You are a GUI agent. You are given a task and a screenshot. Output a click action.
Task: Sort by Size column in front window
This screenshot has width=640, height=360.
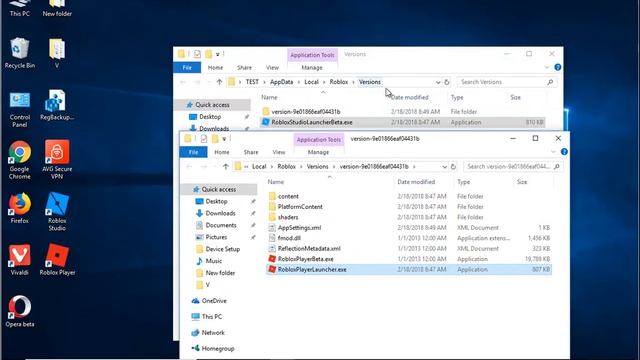tap(522, 182)
